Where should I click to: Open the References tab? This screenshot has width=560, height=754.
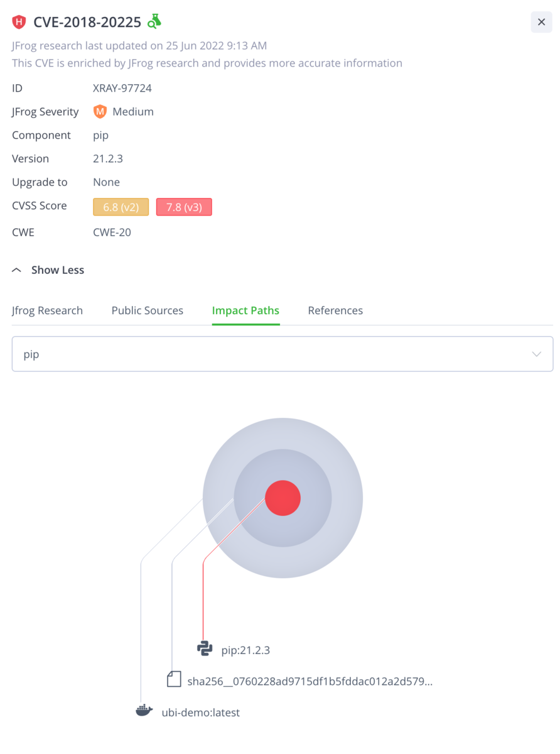(335, 310)
